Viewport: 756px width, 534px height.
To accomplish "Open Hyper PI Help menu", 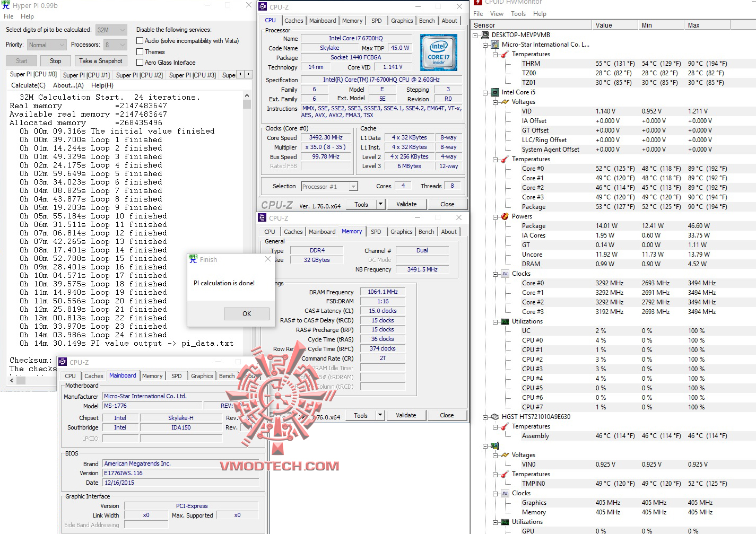I will [x=27, y=16].
